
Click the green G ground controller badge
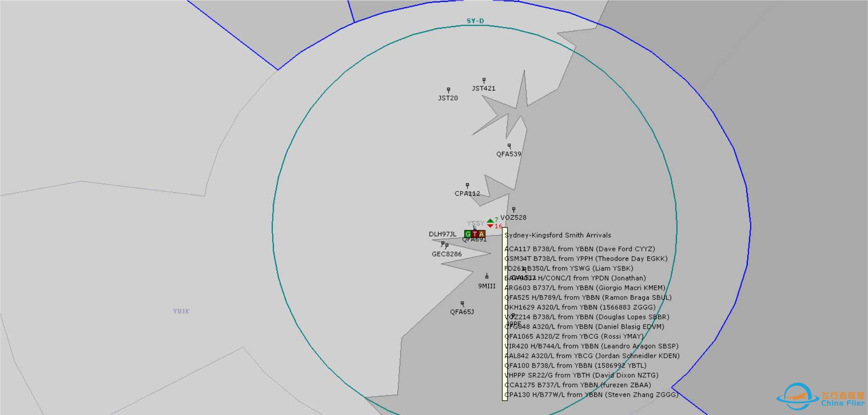coord(467,234)
